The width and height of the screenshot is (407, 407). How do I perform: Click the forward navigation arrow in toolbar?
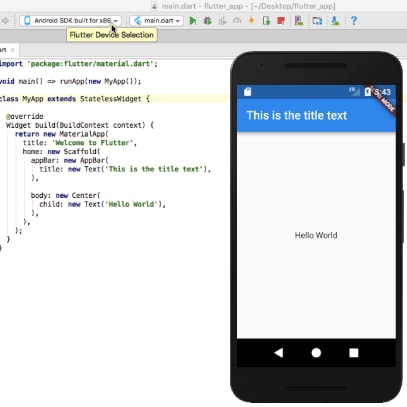coord(6,21)
